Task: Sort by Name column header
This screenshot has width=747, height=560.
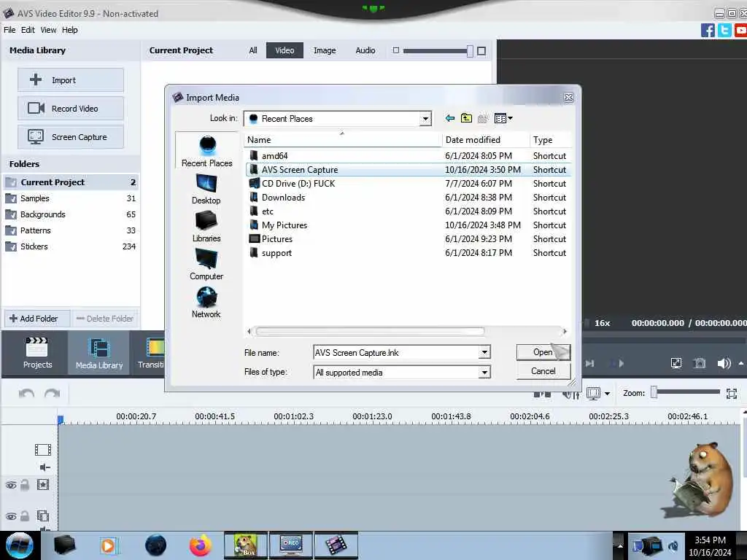Action: coord(343,140)
